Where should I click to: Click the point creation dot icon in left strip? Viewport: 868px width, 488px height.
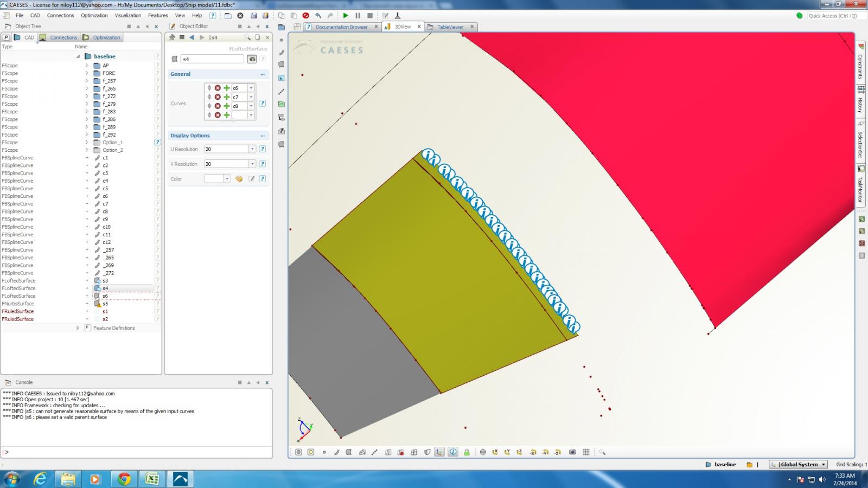[x=281, y=40]
